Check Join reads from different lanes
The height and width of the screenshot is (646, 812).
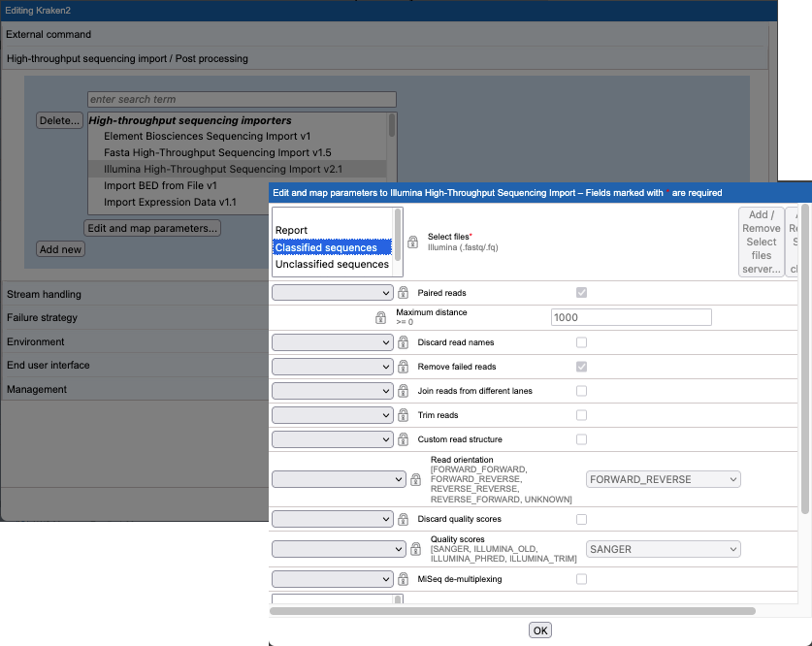581,390
